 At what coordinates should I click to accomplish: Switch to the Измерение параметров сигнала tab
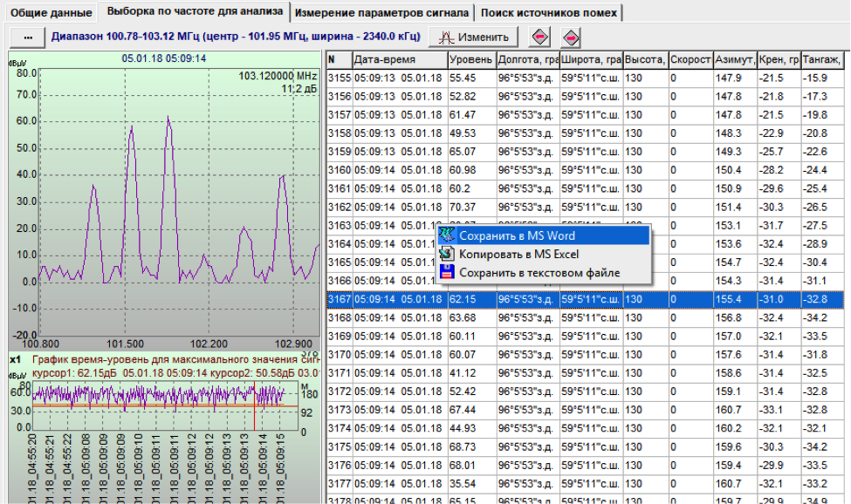(x=383, y=12)
